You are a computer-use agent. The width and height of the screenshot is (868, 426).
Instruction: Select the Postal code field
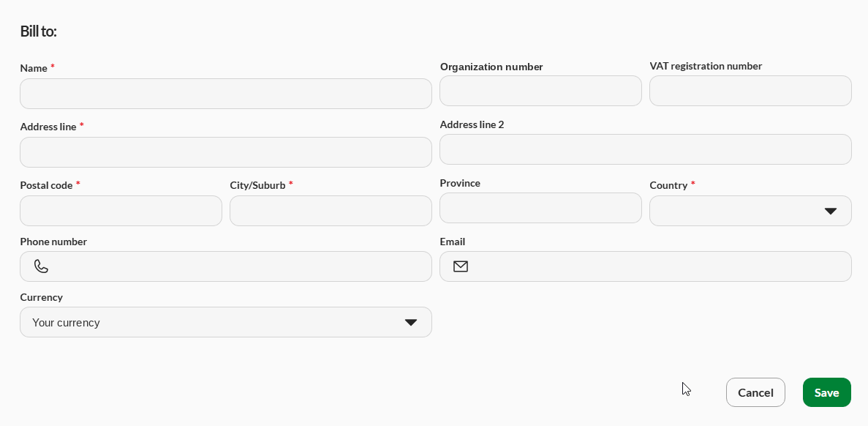click(121, 211)
